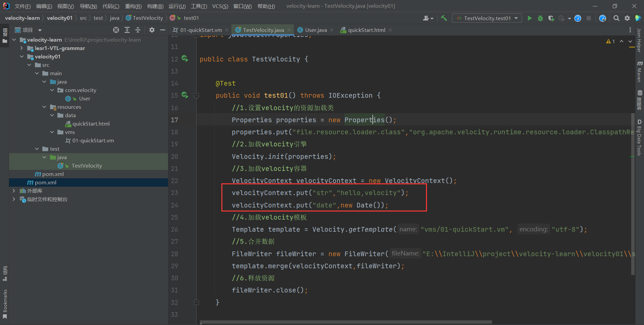Click line number 23 in gutter
The image size is (644, 325).
[174, 193]
